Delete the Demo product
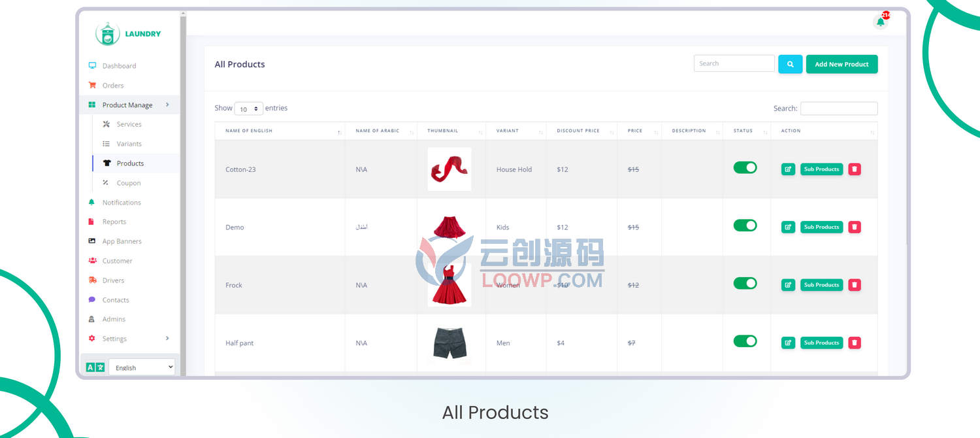Image resolution: width=980 pixels, height=438 pixels. click(x=855, y=227)
